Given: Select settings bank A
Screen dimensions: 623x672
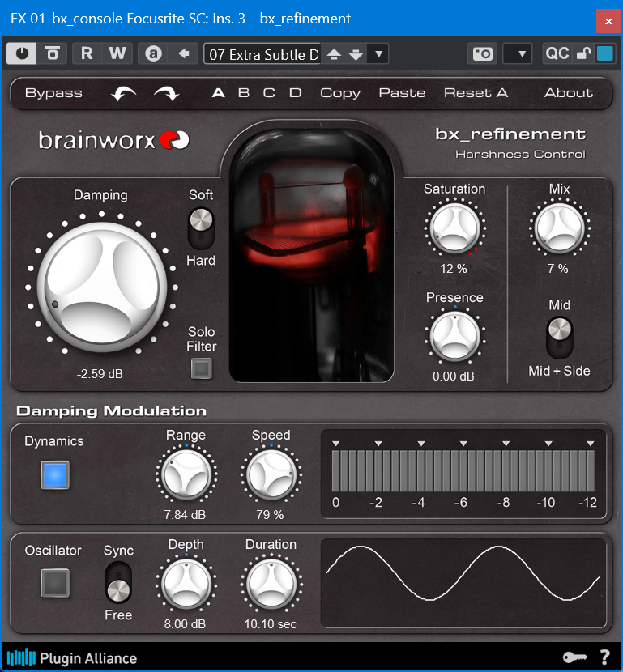Looking at the screenshot, I should tap(218, 93).
